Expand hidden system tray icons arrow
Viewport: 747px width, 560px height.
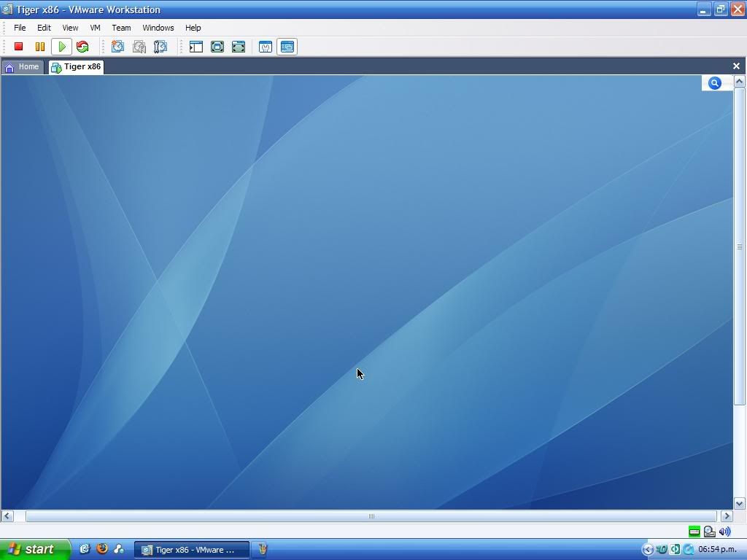(x=648, y=550)
